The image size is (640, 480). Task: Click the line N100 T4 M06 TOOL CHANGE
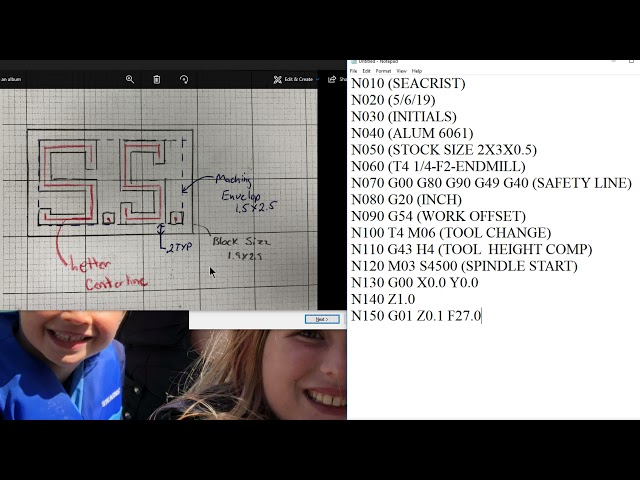coord(451,233)
